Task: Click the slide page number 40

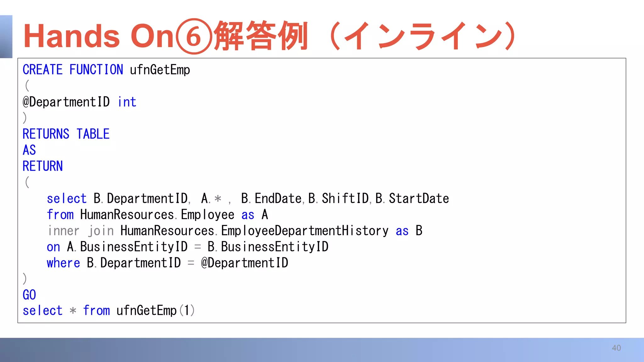Action: [616, 348]
